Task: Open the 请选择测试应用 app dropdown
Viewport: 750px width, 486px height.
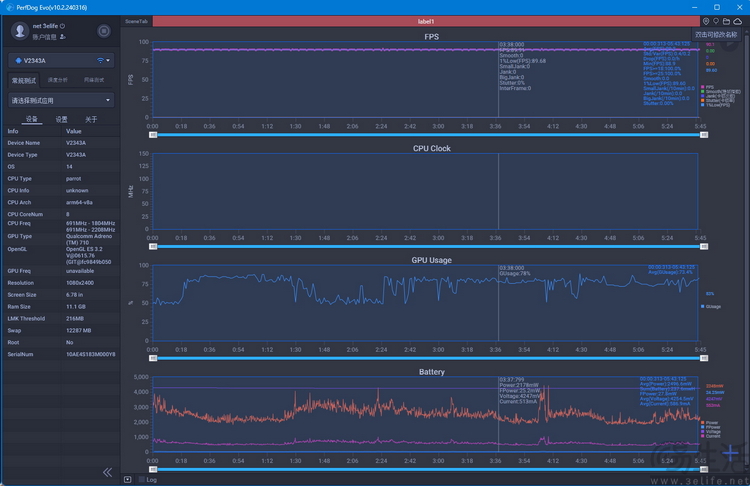Action: (x=61, y=100)
